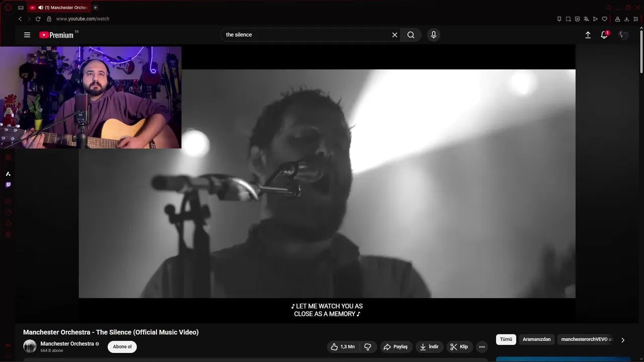
Task: Take a snapshot with the capture icon
Action: [568, 19]
